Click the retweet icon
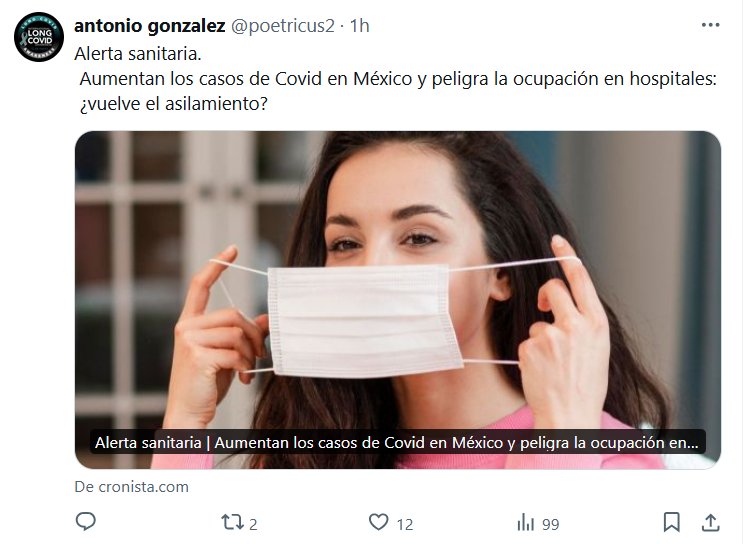The image size is (748, 544). pyautogui.click(x=232, y=522)
